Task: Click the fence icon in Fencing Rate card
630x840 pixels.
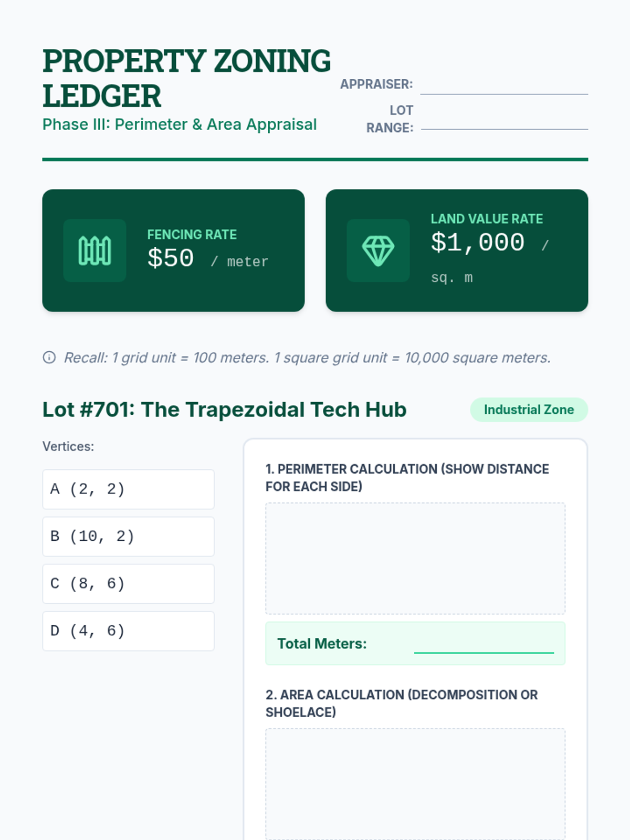Action: click(x=94, y=250)
